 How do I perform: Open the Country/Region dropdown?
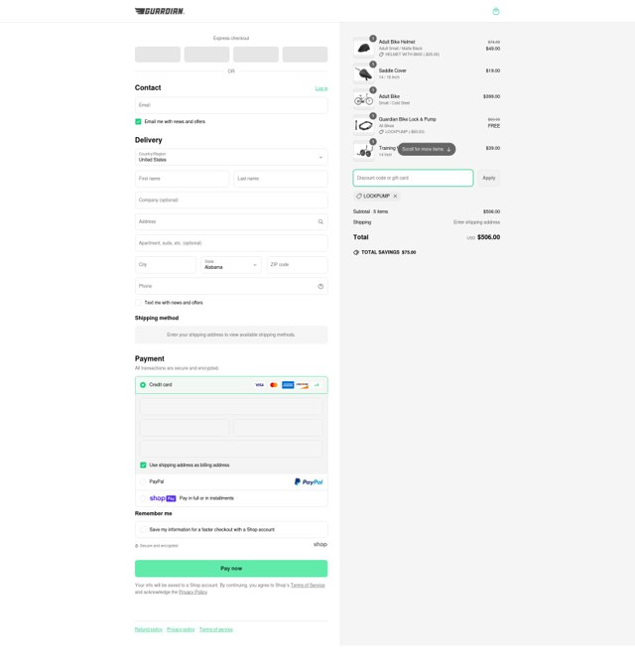(x=231, y=157)
